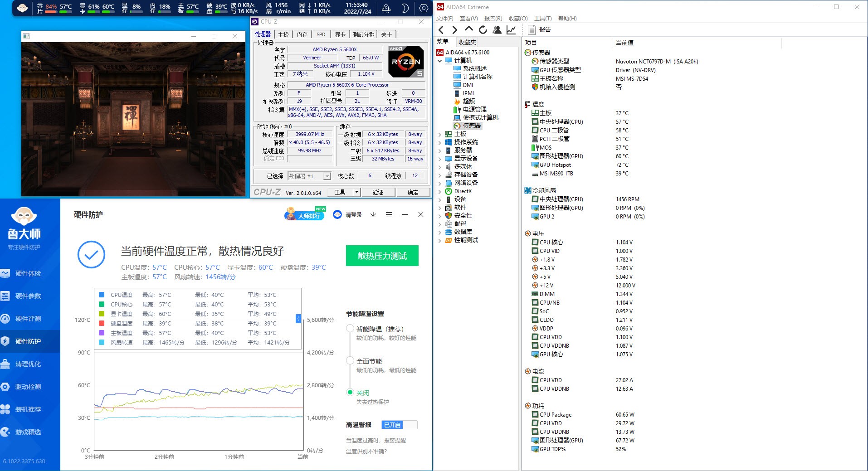Select 关闭 cooling option

coord(350,393)
